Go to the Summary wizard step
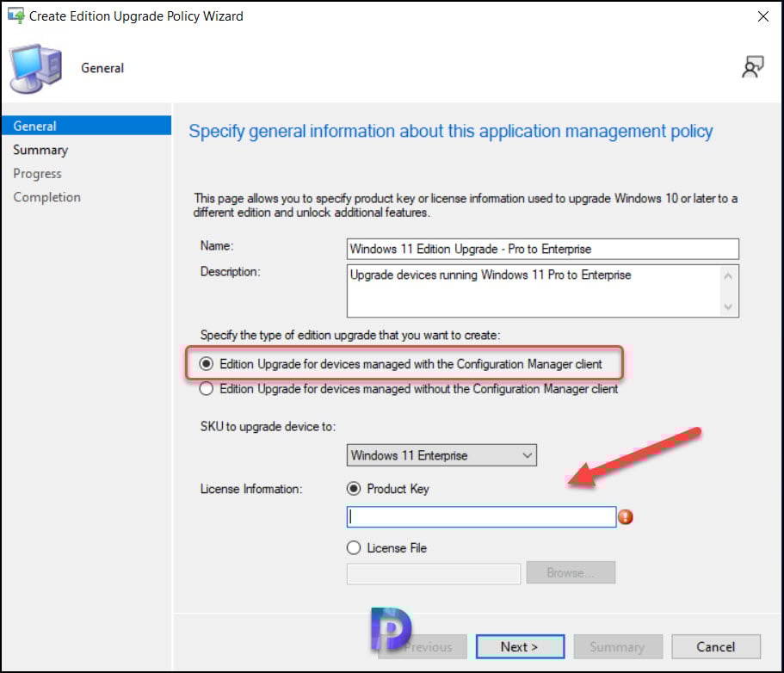The height and width of the screenshot is (673, 784). (x=40, y=150)
